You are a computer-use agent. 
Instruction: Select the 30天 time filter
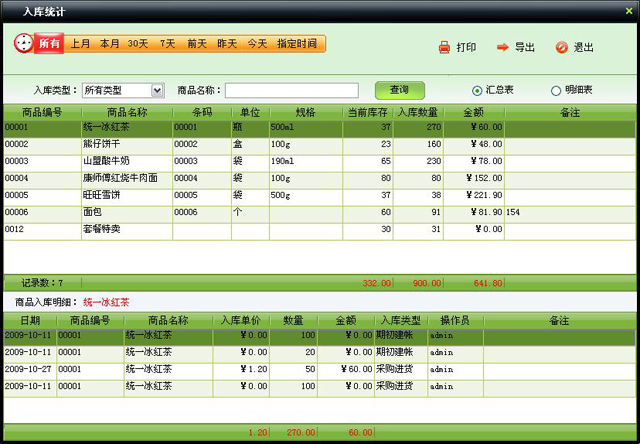(138, 44)
